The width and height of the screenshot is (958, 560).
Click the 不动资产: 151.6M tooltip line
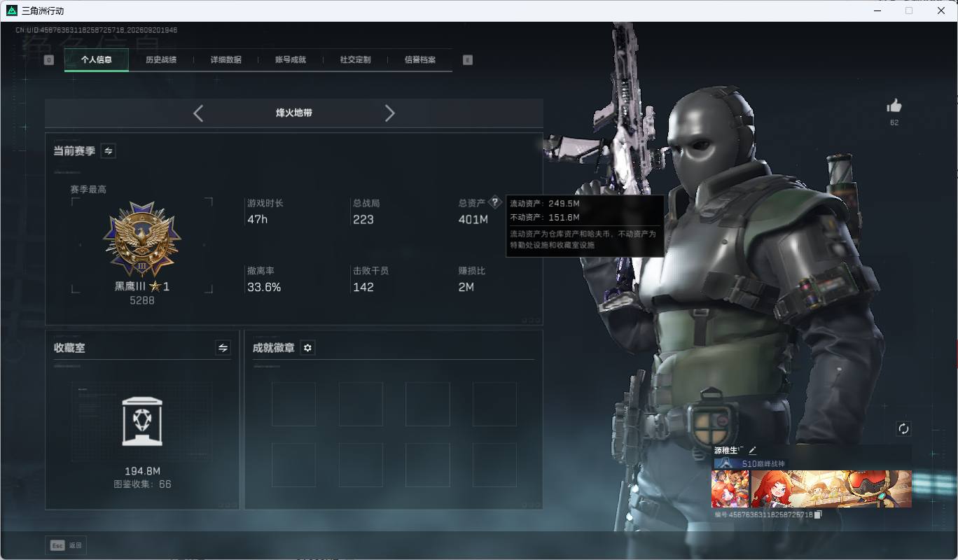(x=545, y=218)
